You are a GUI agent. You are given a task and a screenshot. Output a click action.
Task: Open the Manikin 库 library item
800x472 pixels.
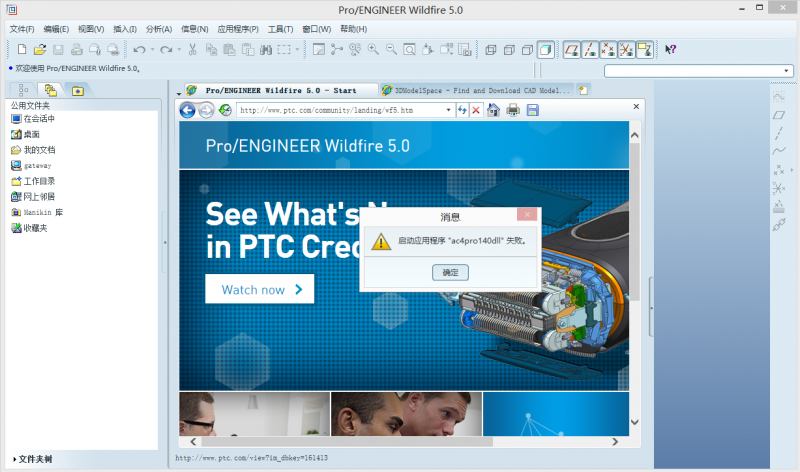click(x=37, y=212)
